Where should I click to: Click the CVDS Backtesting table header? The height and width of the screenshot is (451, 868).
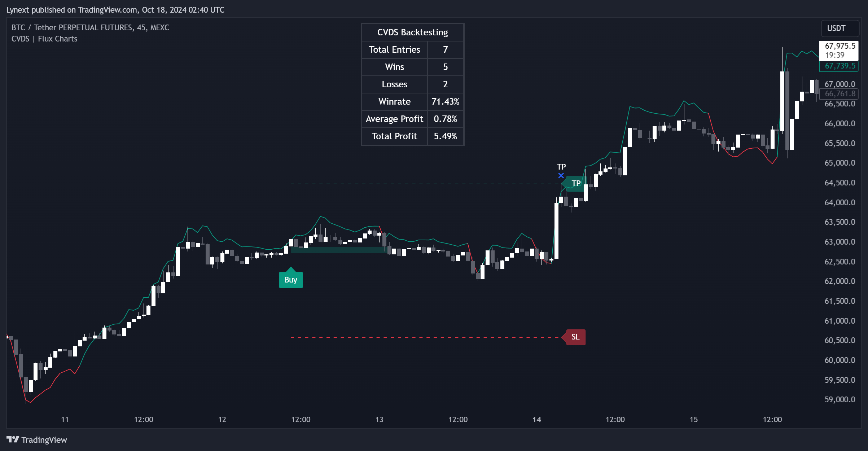pos(412,32)
